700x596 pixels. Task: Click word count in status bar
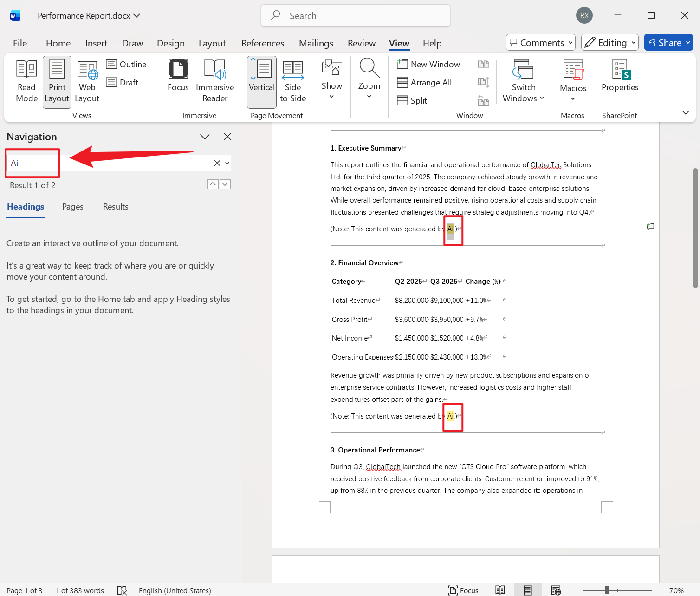[80, 590]
